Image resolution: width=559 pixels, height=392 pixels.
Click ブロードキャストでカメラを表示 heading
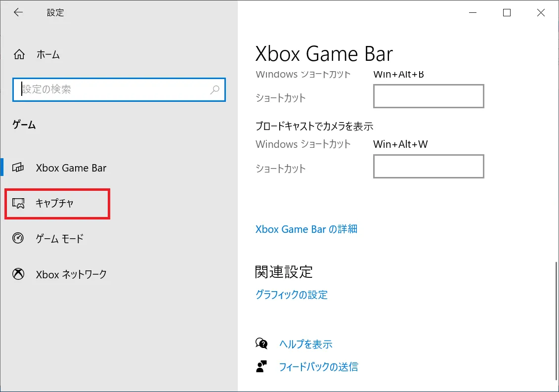point(314,126)
